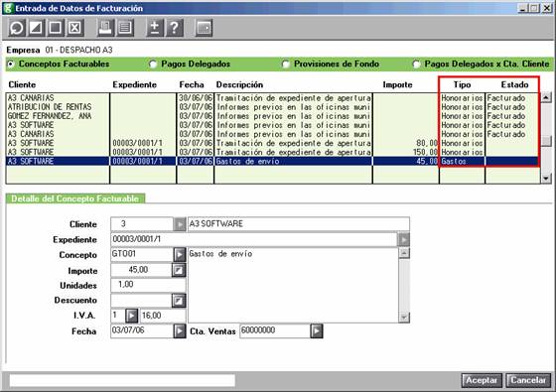The image size is (556, 392).
Task: Click the circular refresh toolbar icon
Action: (17, 28)
